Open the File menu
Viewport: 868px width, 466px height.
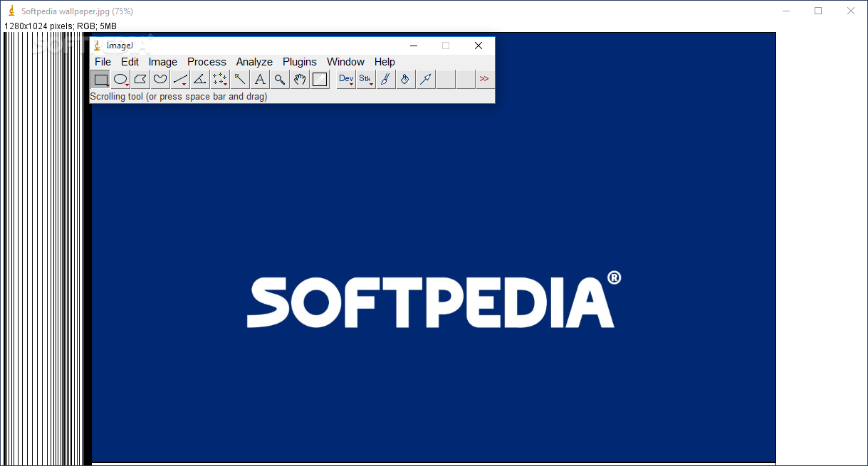tap(103, 62)
